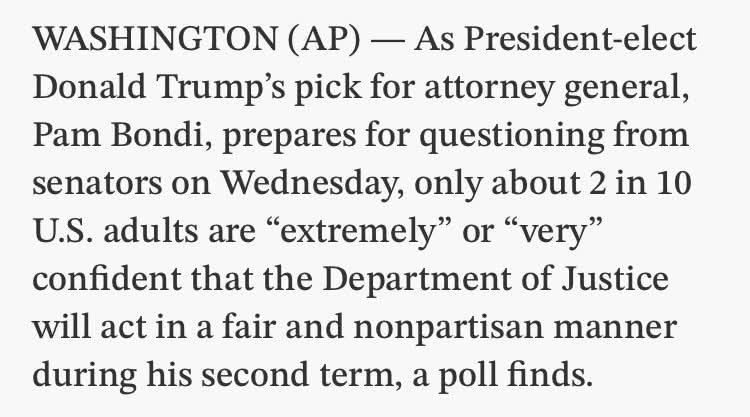The height and width of the screenshot is (417, 750).
Task: Click the word Department
Action: (x=417, y=280)
